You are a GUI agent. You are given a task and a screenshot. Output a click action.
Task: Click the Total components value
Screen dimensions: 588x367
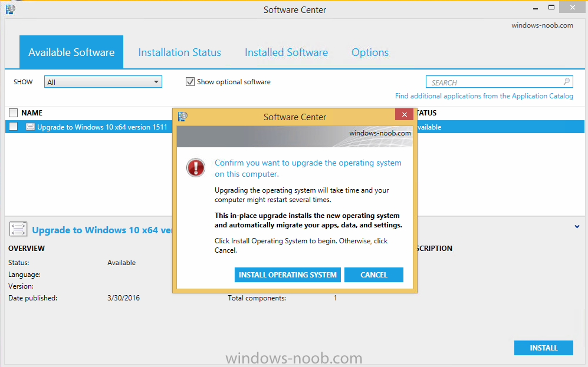tap(335, 298)
